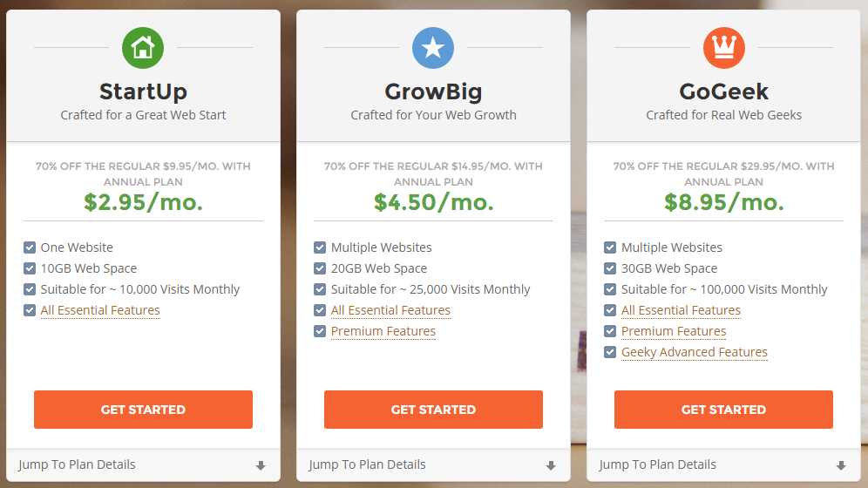Toggle the One Website checkbox
Image resolution: width=868 pixels, height=488 pixels.
pyautogui.click(x=30, y=247)
